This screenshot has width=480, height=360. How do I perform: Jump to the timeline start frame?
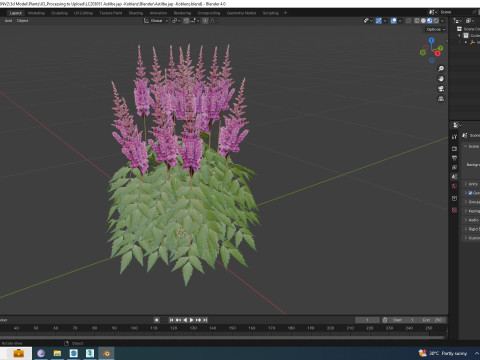coord(171,320)
